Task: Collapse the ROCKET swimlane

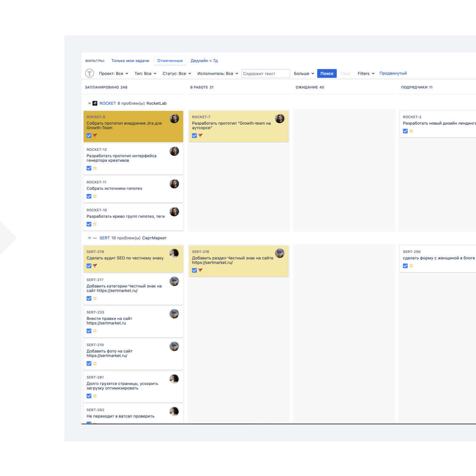Action: 89,103
